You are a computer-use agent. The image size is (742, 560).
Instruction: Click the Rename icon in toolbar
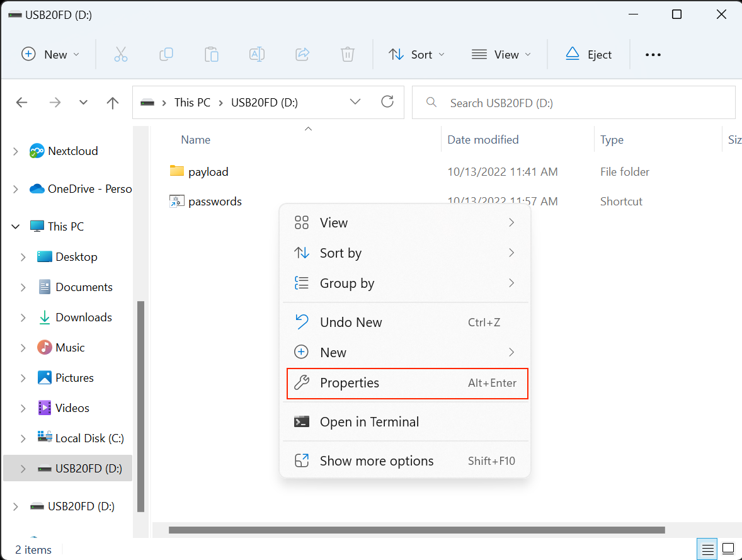(257, 54)
